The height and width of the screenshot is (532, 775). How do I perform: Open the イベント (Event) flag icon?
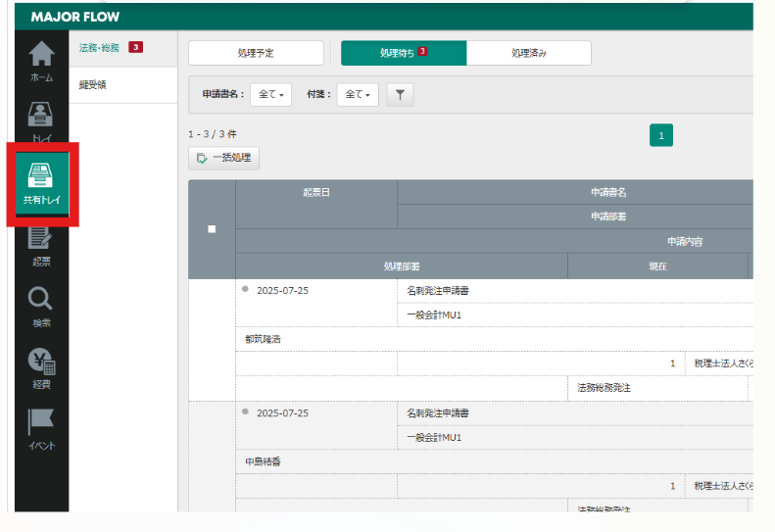pyautogui.click(x=41, y=429)
